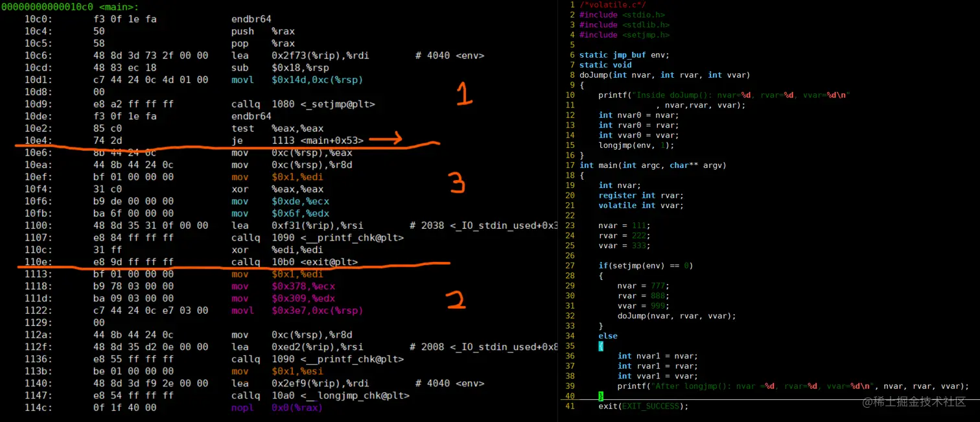The height and width of the screenshot is (422, 980).
Task: Click the static void source line
Action: pos(605,65)
